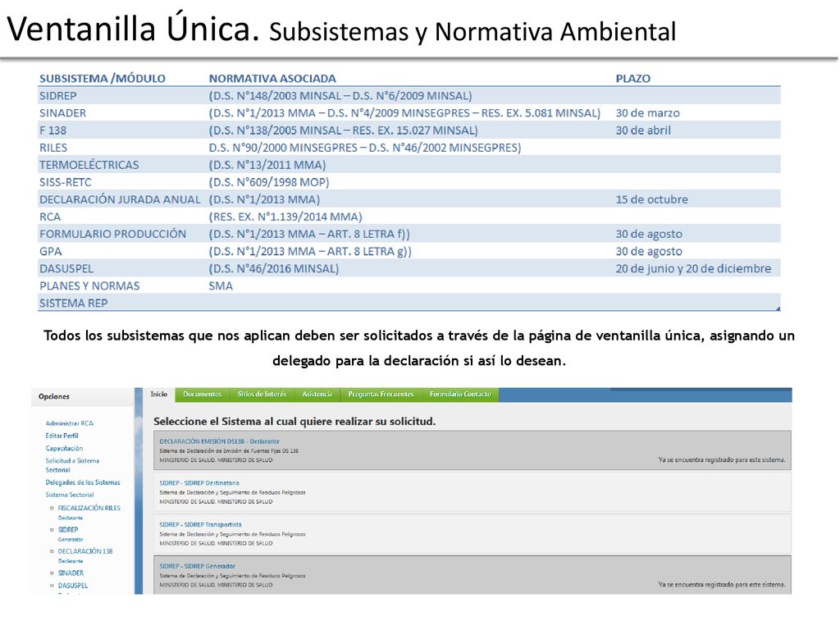Open SIDREP Generador entry in sidebar
The width and height of the screenshot is (840, 630).
click(x=68, y=529)
